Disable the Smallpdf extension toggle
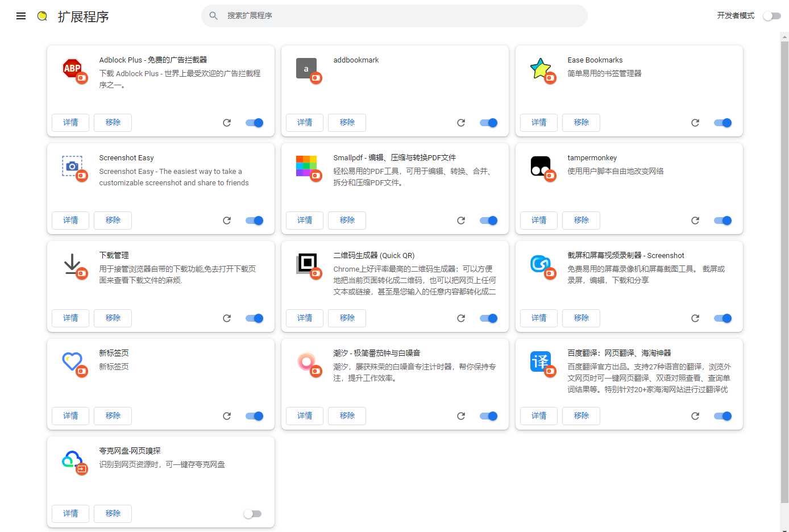 (488, 221)
